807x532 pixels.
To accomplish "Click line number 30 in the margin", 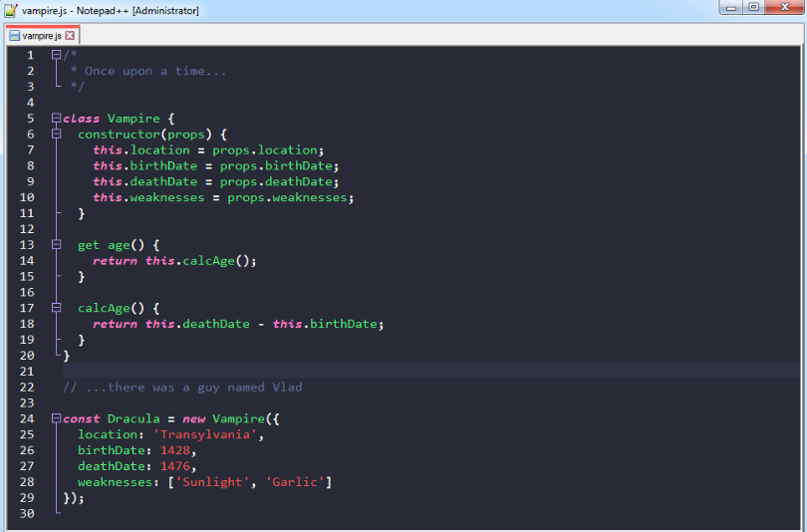I will coord(27,513).
